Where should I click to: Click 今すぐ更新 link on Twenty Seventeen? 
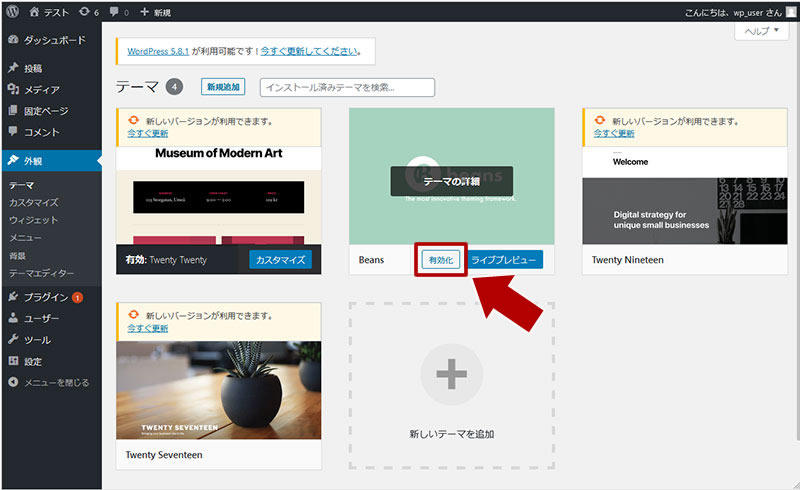[x=147, y=328]
